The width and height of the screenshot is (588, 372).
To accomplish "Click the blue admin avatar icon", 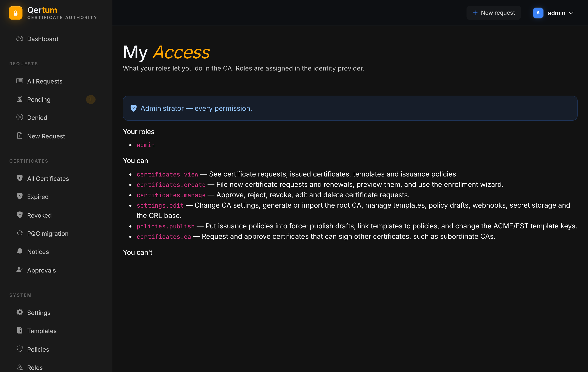I will [538, 13].
